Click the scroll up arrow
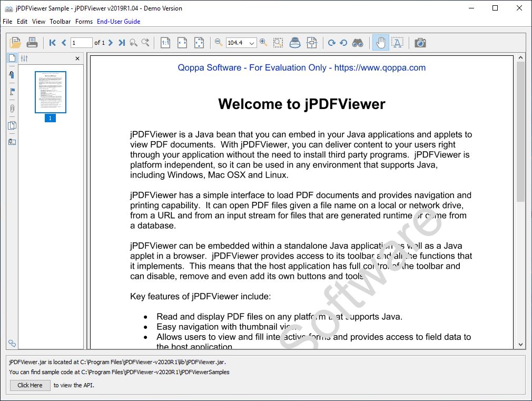532x401 pixels. pos(520,58)
